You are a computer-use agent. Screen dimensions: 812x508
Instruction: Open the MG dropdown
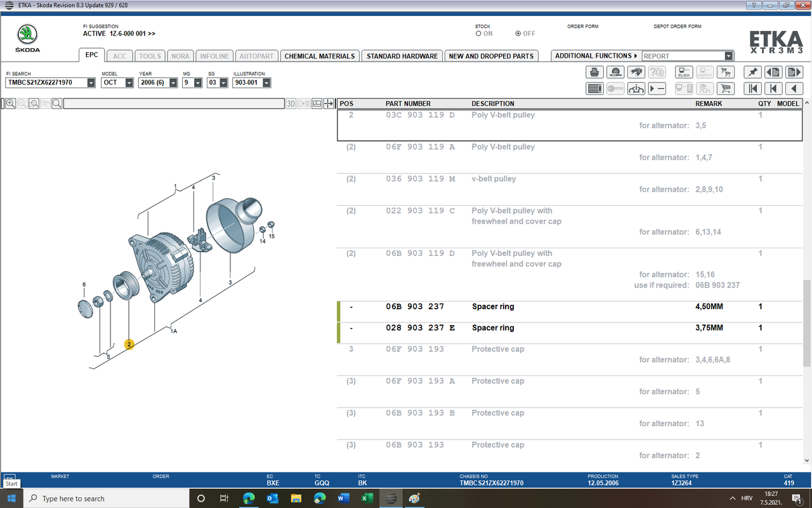click(198, 83)
